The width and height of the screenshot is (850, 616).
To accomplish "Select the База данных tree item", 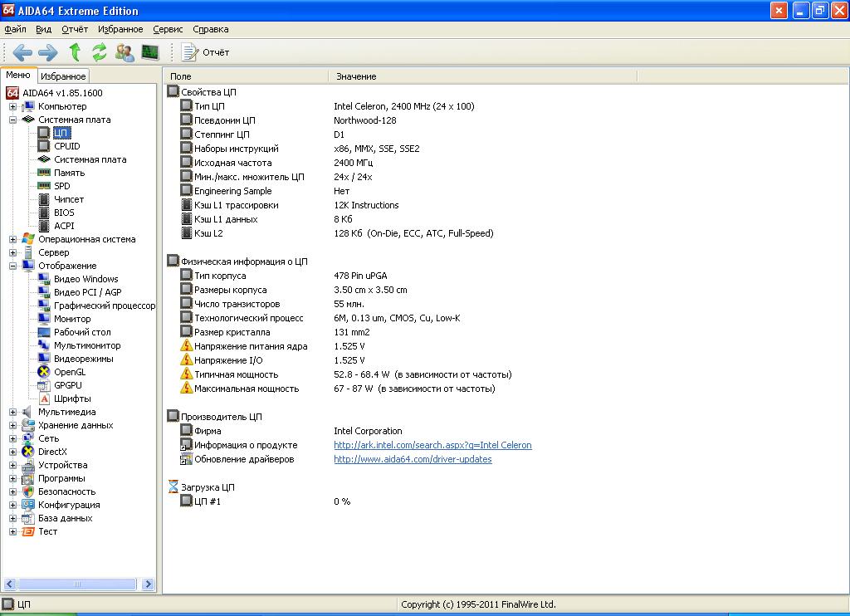I will (65, 518).
